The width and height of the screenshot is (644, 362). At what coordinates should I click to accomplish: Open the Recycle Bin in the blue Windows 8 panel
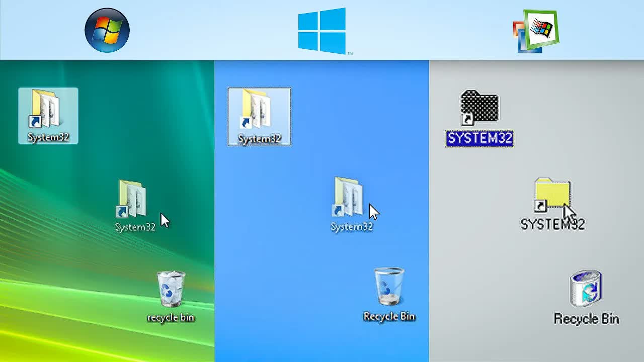(x=389, y=287)
